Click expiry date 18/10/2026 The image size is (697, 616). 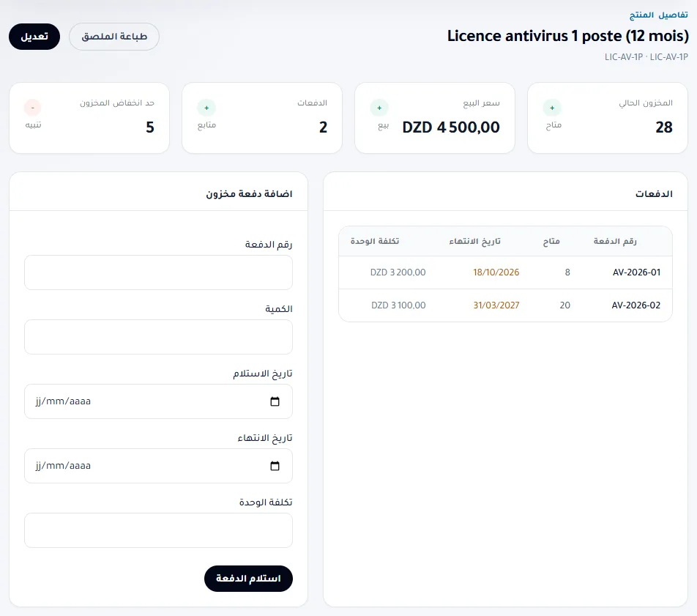coord(496,272)
